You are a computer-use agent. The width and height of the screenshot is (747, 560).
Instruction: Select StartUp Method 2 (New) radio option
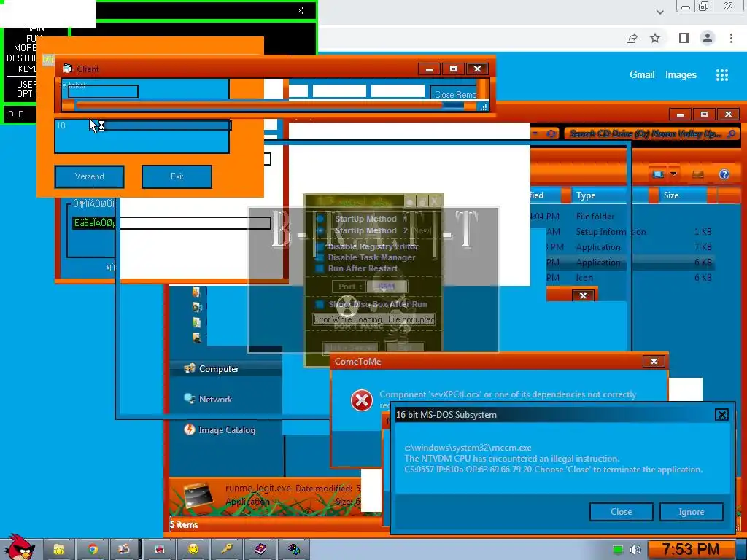click(320, 230)
